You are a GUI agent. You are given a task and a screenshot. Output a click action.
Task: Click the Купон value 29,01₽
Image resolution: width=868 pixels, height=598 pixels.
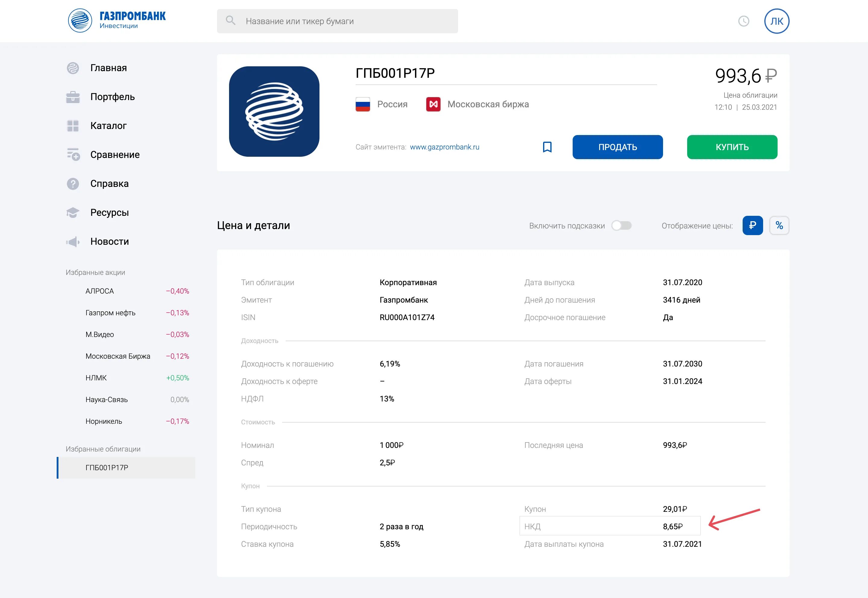[675, 509]
